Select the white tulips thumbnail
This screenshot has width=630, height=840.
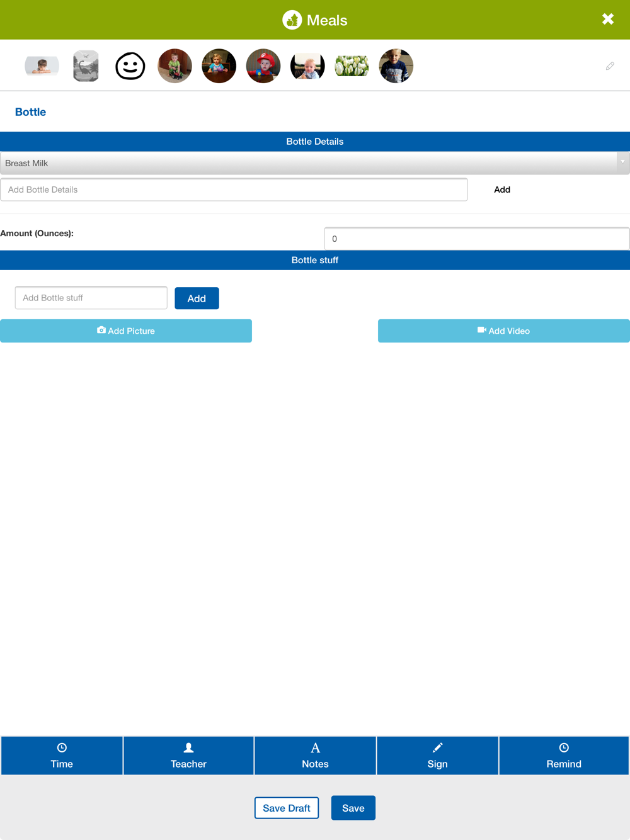[x=352, y=66]
